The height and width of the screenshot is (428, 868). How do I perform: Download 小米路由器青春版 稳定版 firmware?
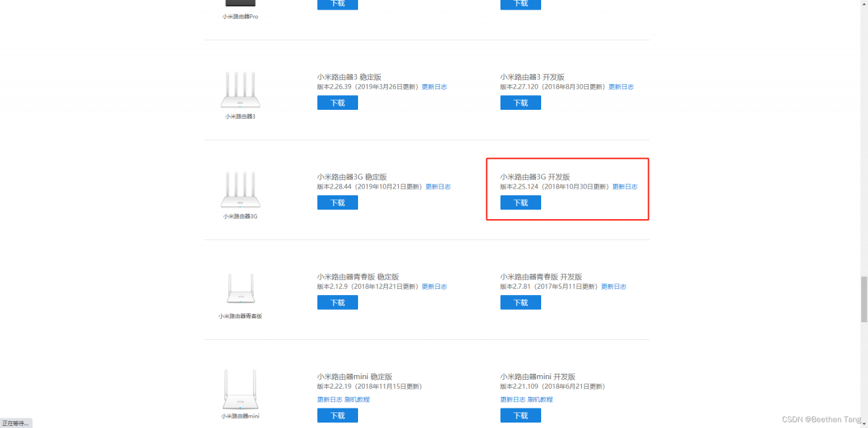tap(338, 303)
